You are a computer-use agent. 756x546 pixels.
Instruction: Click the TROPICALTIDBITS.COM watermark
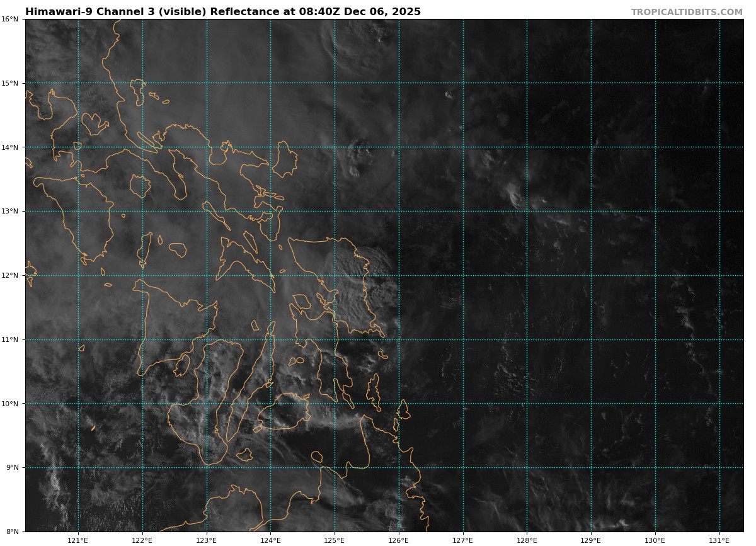(687, 12)
